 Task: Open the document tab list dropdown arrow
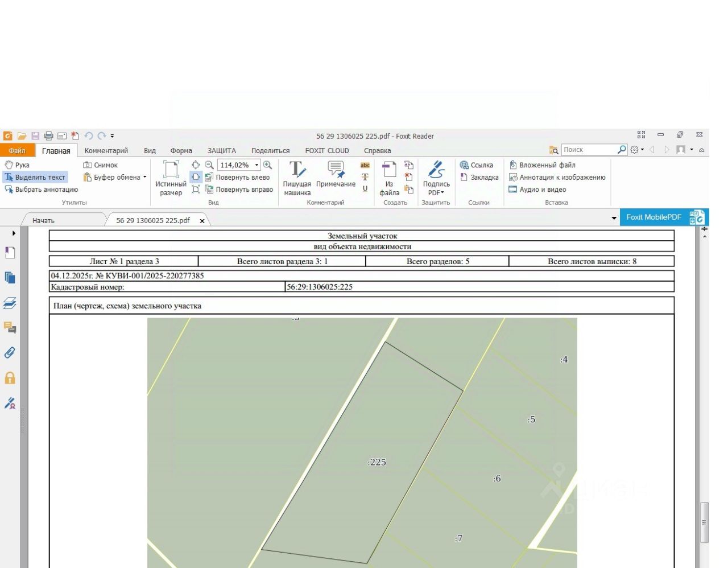click(614, 218)
